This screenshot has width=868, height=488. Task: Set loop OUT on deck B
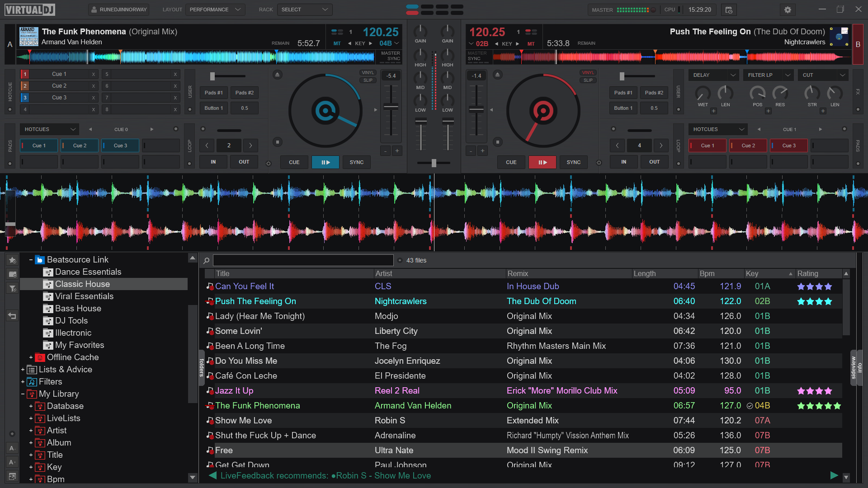pos(654,162)
